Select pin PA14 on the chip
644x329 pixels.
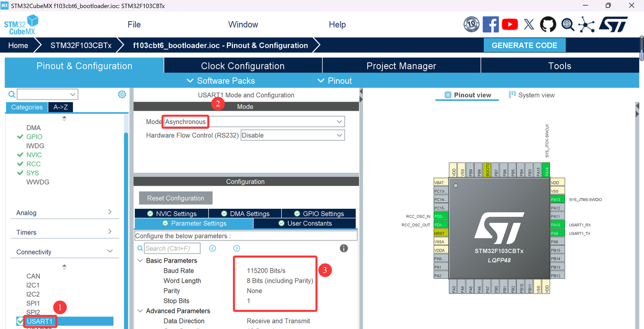tap(547, 170)
